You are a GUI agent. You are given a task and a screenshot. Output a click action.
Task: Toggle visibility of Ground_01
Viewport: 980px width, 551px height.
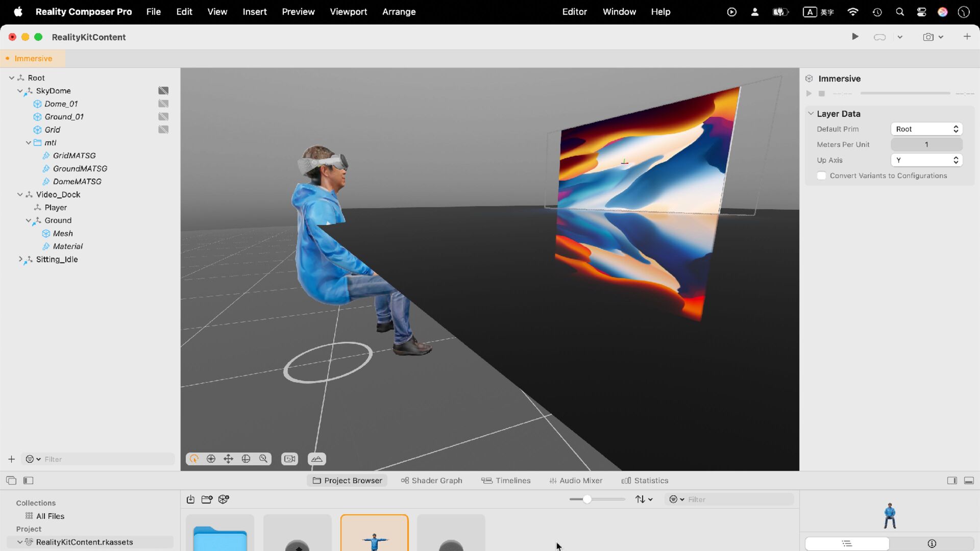click(x=163, y=117)
